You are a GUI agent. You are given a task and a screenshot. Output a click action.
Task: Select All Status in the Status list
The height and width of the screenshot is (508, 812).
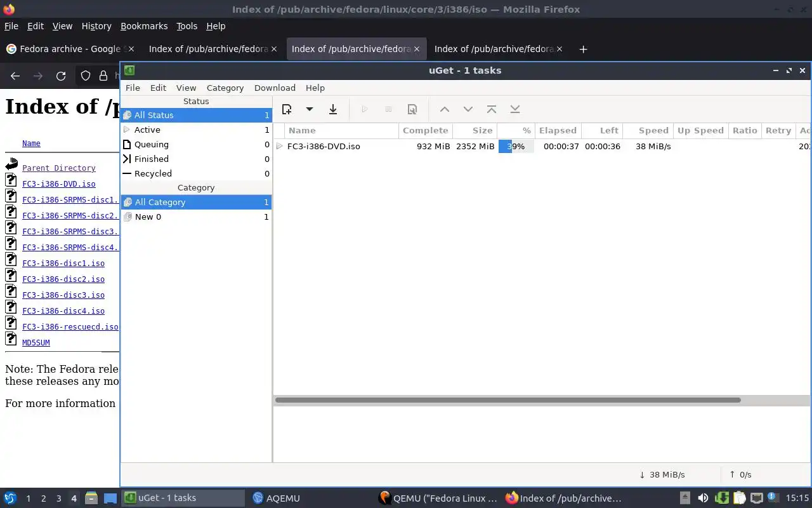coord(196,115)
